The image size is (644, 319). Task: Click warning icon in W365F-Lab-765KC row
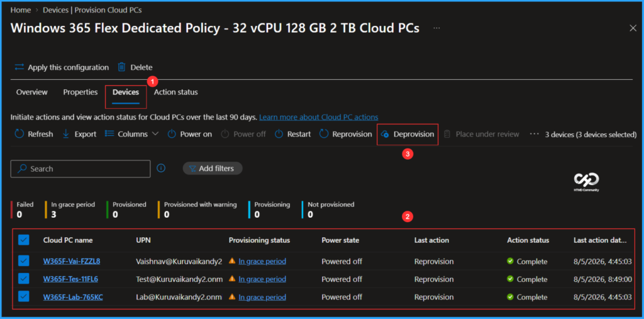(232, 296)
